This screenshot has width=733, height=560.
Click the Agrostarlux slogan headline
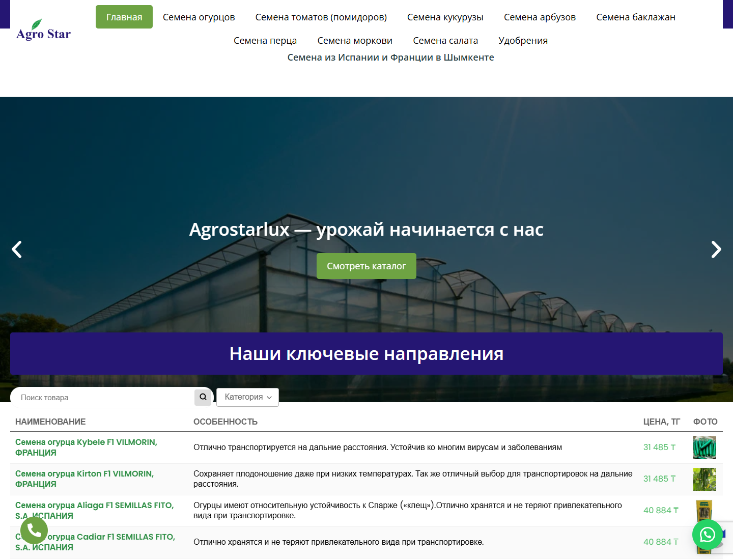(x=366, y=230)
